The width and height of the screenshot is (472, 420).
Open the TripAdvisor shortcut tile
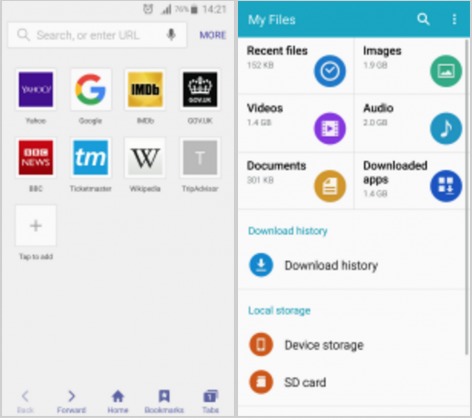pos(200,157)
